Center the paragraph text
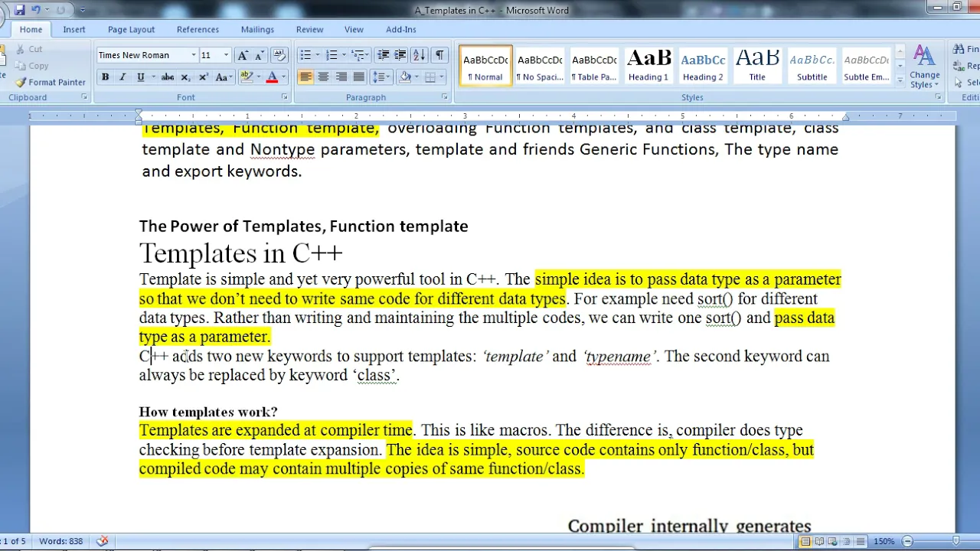This screenshot has height=551, width=980. [323, 77]
